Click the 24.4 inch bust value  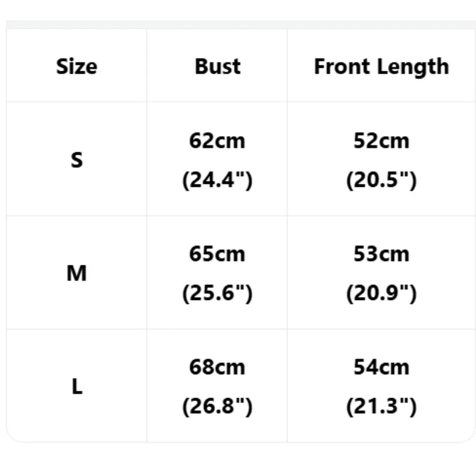click(217, 180)
